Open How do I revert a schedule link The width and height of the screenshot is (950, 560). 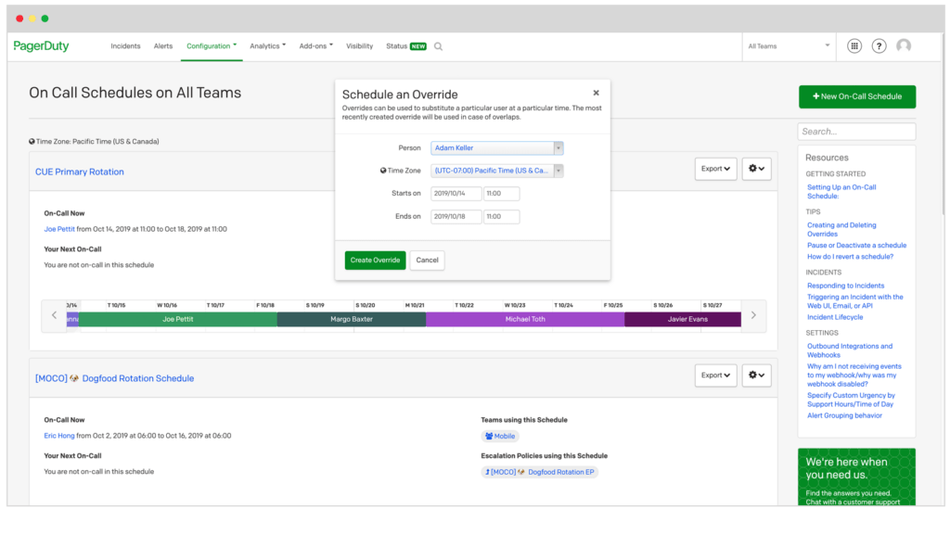[850, 257]
